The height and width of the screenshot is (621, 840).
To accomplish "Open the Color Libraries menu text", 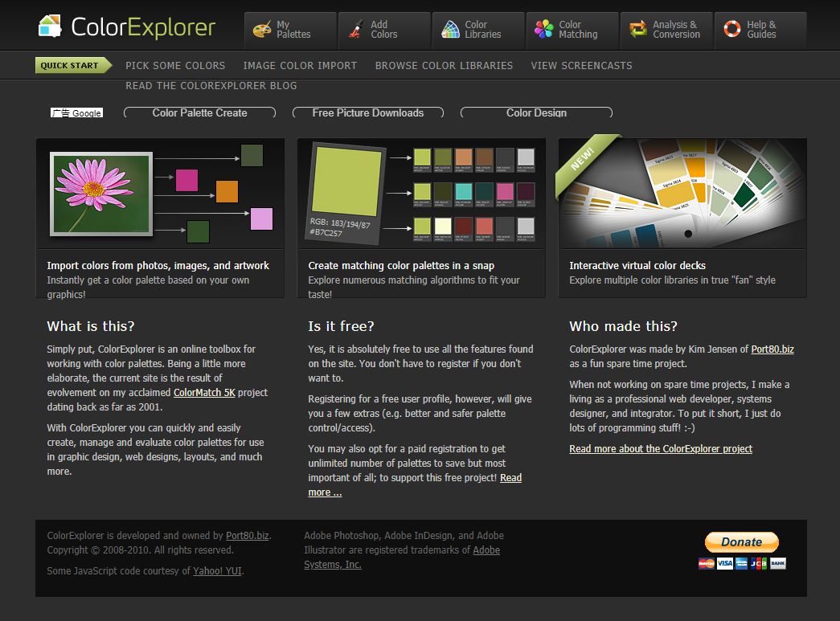I will click(x=482, y=30).
